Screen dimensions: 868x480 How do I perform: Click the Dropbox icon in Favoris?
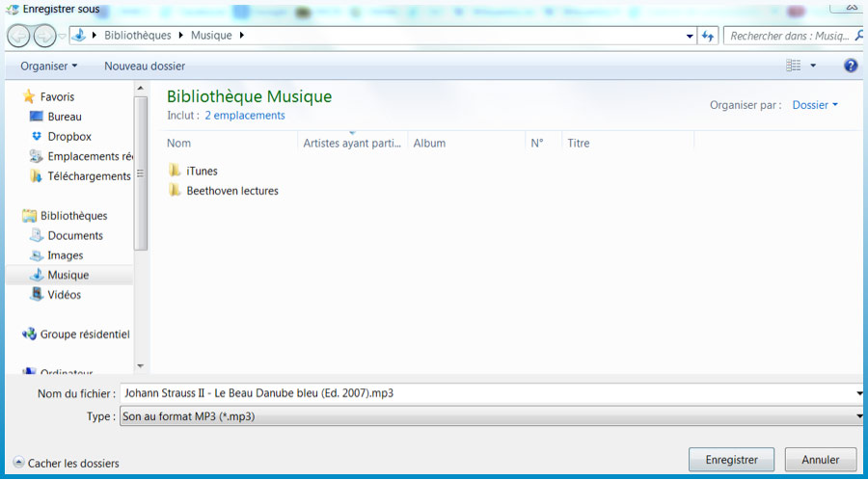[37, 137]
